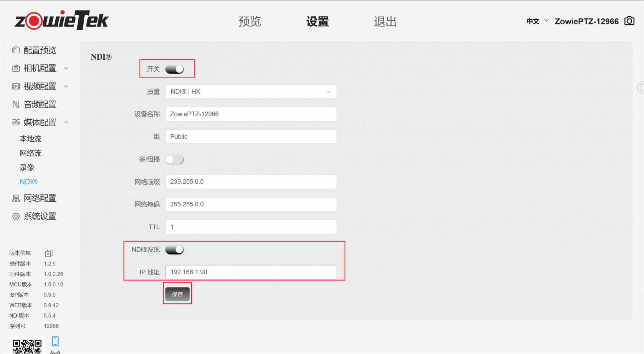Open the 质量 NDI® | HX dropdown
Viewport: 644px width, 354px height.
pyautogui.click(x=251, y=92)
